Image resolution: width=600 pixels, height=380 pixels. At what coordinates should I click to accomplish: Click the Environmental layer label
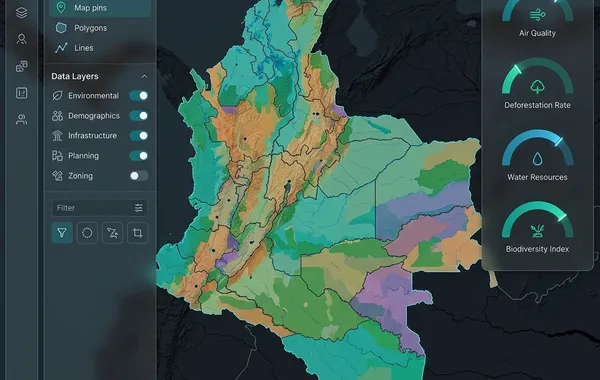tap(93, 96)
